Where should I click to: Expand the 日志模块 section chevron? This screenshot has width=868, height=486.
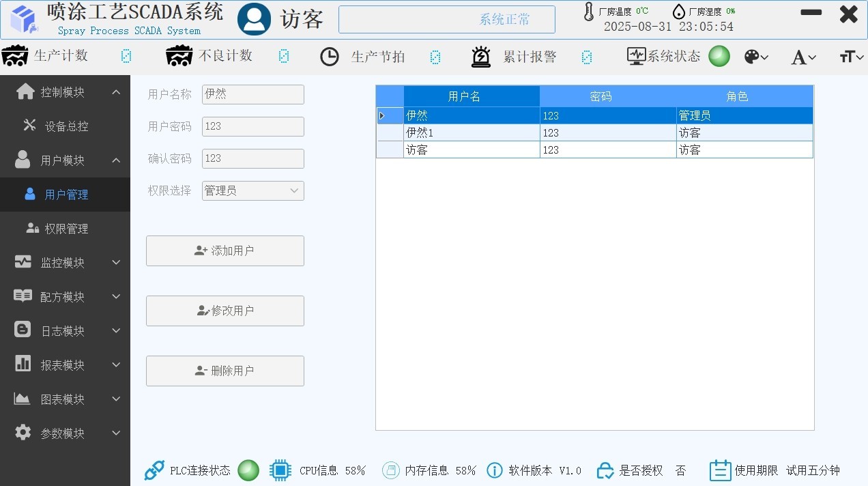[x=116, y=330]
